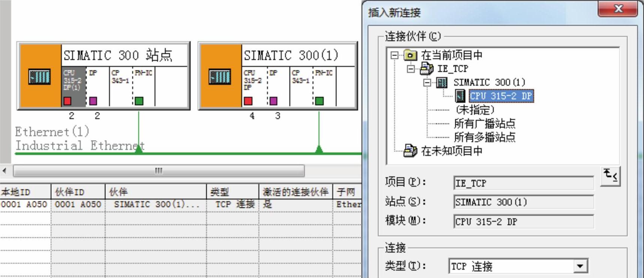
Task: Collapse the IE_TCP project tree node
Action: click(411, 69)
